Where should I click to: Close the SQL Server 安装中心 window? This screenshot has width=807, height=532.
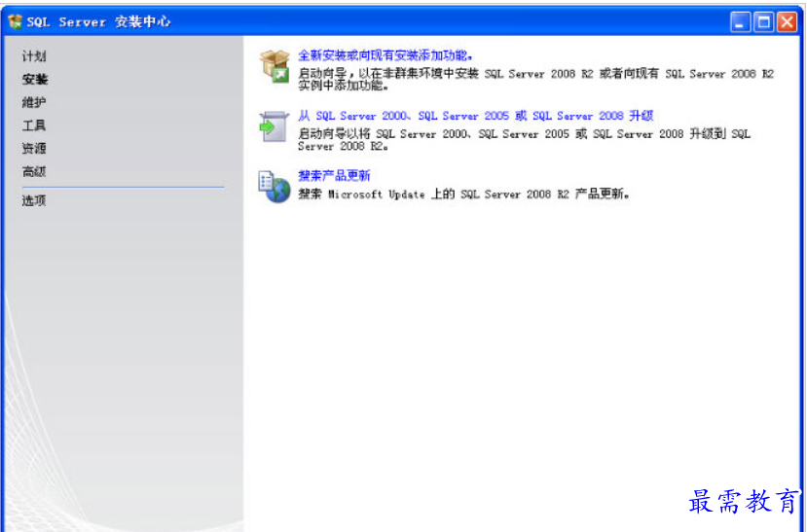(x=787, y=22)
